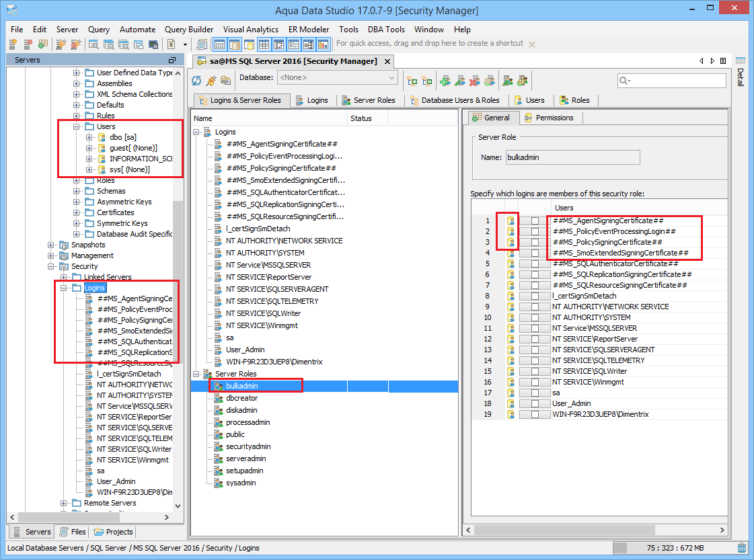The height and width of the screenshot is (560, 754).
Task: Collapse the Logins folder in Servers tree
Action: click(x=63, y=288)
